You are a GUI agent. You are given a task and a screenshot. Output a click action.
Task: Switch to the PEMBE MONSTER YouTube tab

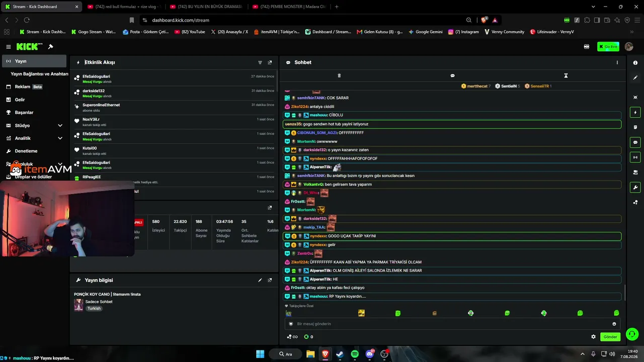[289, 7]
